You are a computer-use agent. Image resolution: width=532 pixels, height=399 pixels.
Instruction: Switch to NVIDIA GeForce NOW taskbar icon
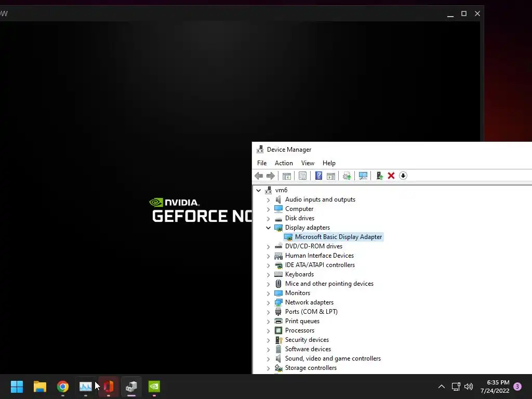click(x=154, y=387)
